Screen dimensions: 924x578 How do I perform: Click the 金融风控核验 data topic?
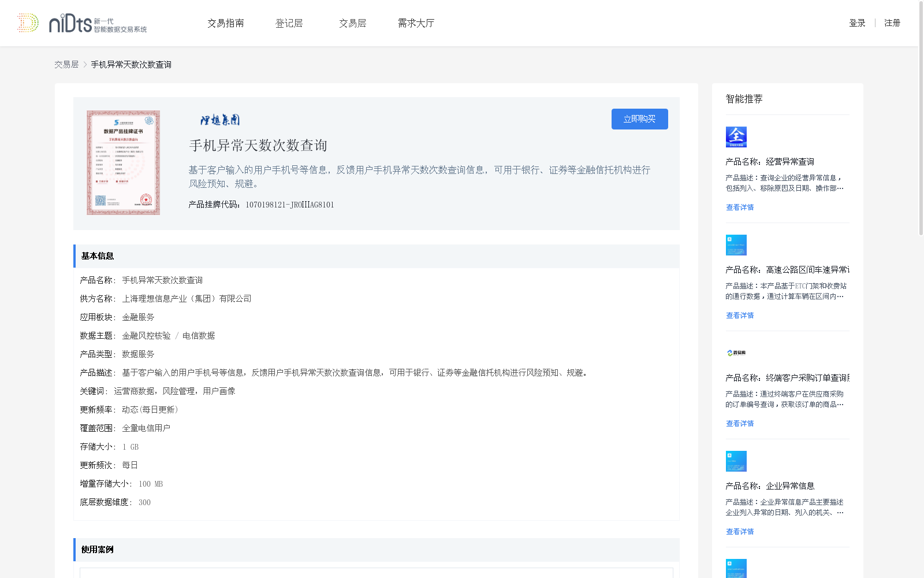tap(146, 336)
